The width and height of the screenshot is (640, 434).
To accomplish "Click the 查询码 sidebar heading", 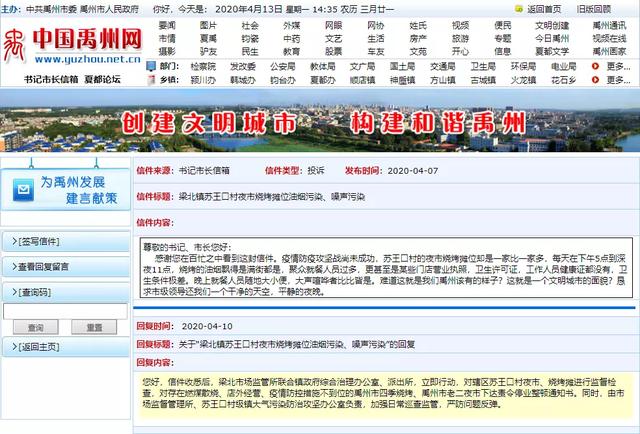I will click(x=65, y=292).
